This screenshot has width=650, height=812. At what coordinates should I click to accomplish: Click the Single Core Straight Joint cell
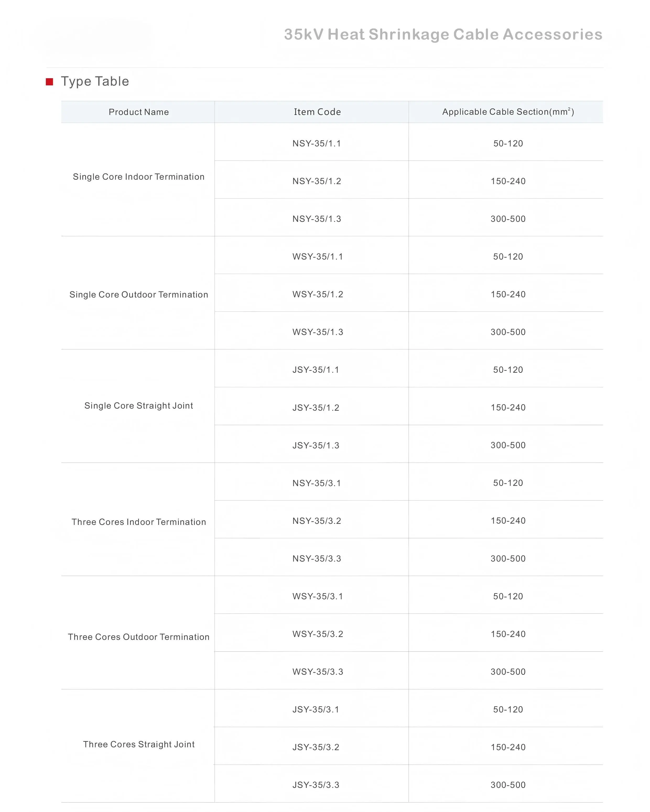[139, 406]
